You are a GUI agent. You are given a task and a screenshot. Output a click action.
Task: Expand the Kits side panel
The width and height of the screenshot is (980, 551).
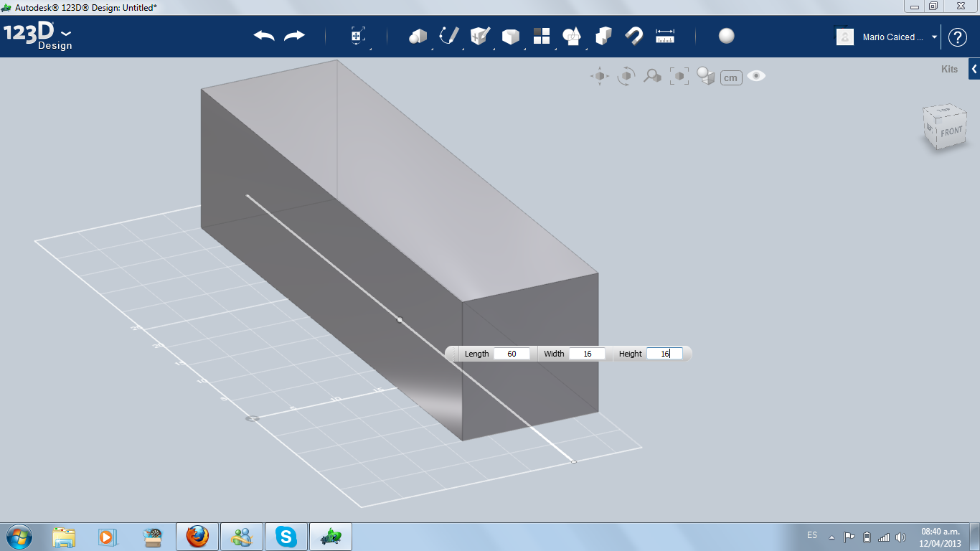point(974,69)
